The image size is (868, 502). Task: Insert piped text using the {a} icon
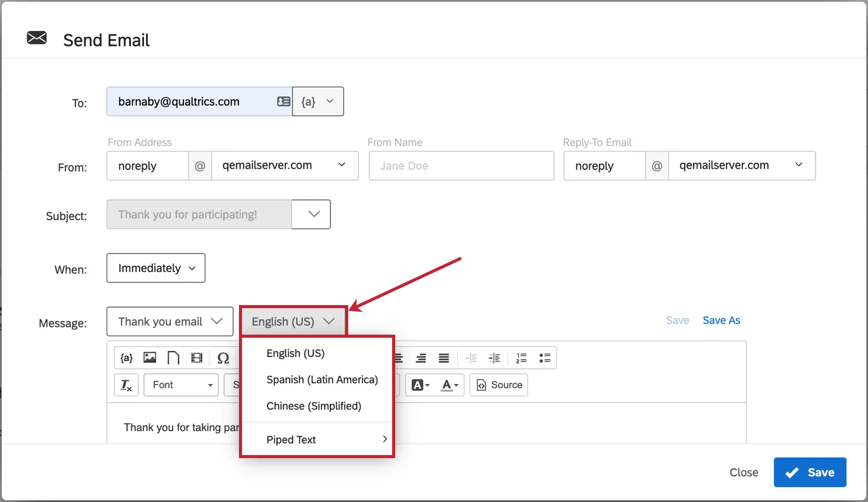126,358
